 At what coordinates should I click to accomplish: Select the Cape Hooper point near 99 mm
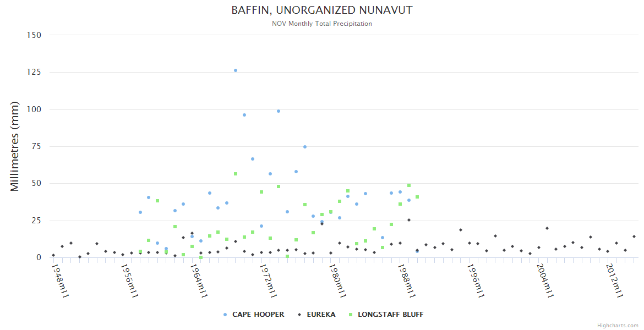point(279,111)
